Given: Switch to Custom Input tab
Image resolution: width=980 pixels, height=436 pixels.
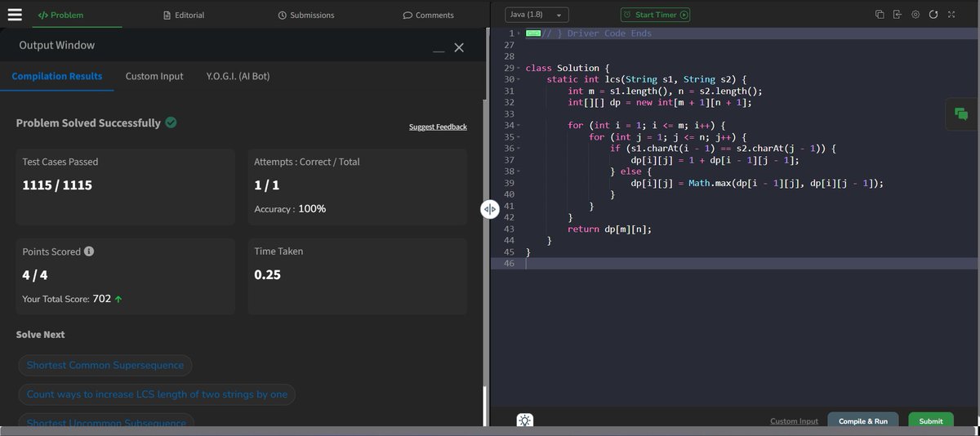Looking at the screenshot, I should point(154,76).
